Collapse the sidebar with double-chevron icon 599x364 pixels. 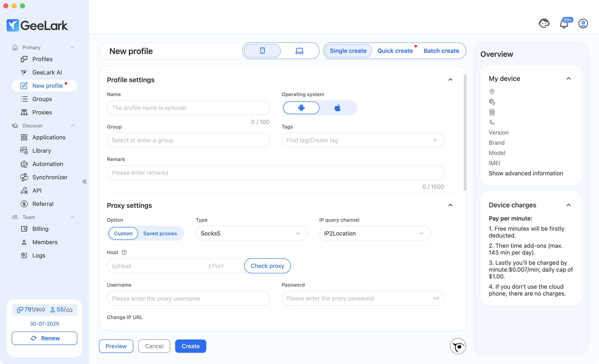coord(84,181)
